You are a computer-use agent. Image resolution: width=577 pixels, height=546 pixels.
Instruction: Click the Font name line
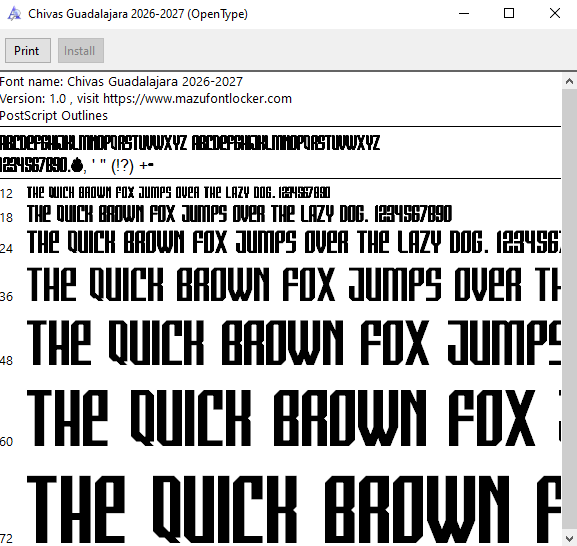pos(121,81)
